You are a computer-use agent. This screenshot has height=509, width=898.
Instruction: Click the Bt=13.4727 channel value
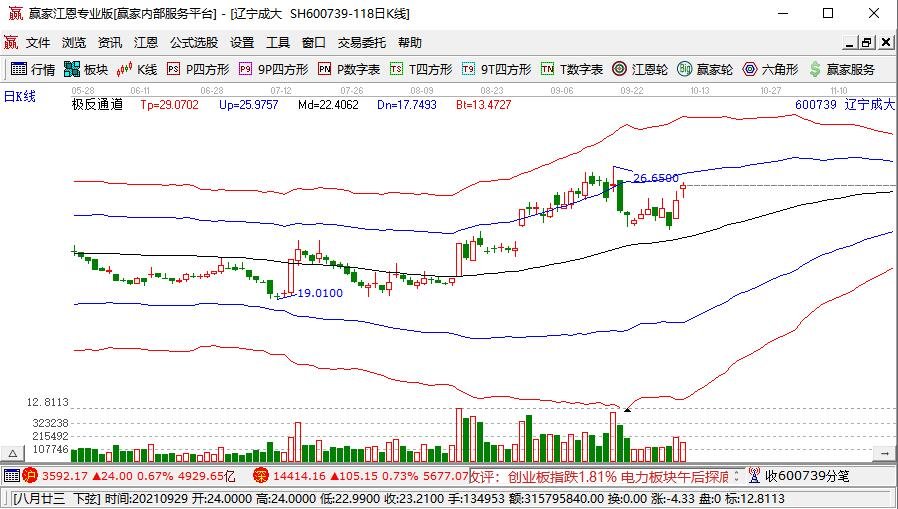pos(483,105)
